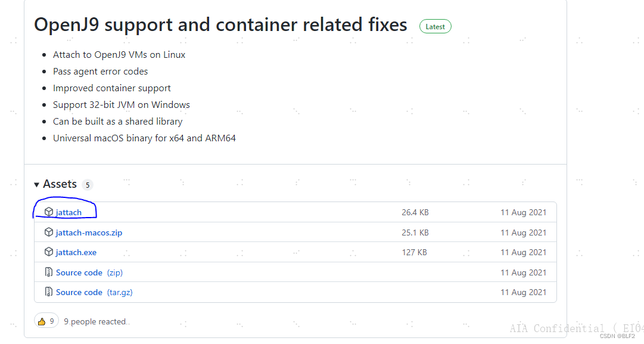Click the 'OpenJ9 support and container related fixes' title
This screenshot has width=644, height=344.
click(x=220, y=25)
